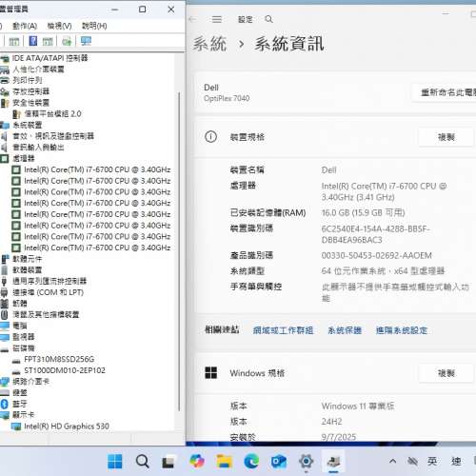Click product ID 00330-50453-02692-AAOEM
Screen dimensions: 476x476
tap(377, 255)
